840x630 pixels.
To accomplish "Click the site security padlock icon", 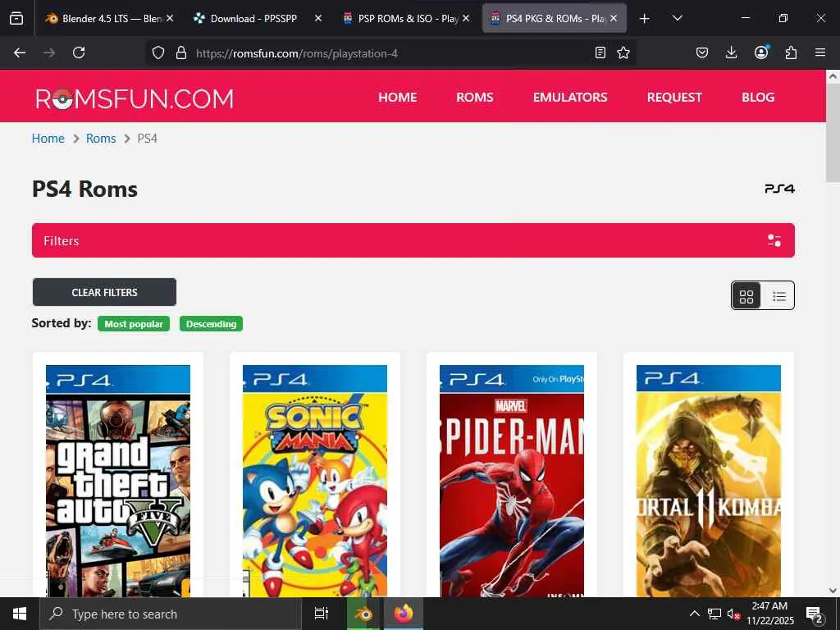I will point(181,52).
